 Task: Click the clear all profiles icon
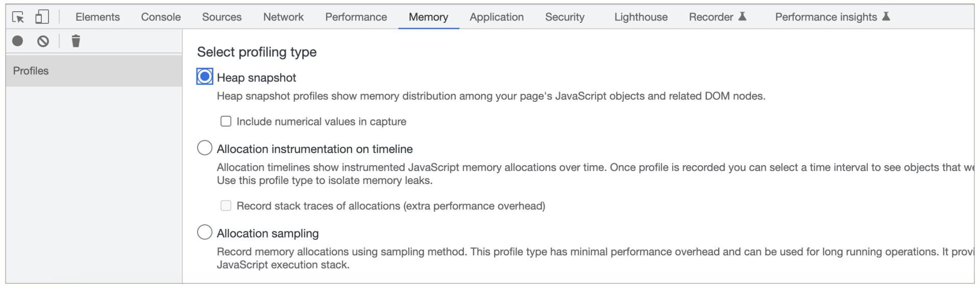[x=43, y=41]
